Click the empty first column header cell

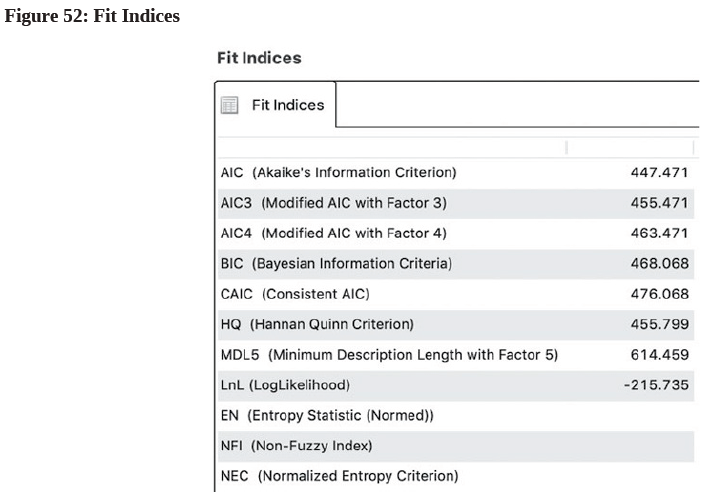(392, 148)
